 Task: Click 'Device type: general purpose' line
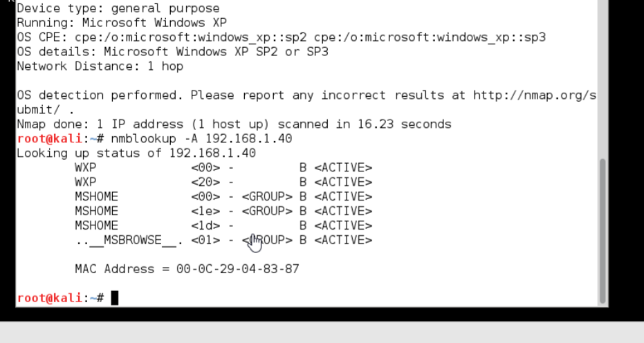118,8
